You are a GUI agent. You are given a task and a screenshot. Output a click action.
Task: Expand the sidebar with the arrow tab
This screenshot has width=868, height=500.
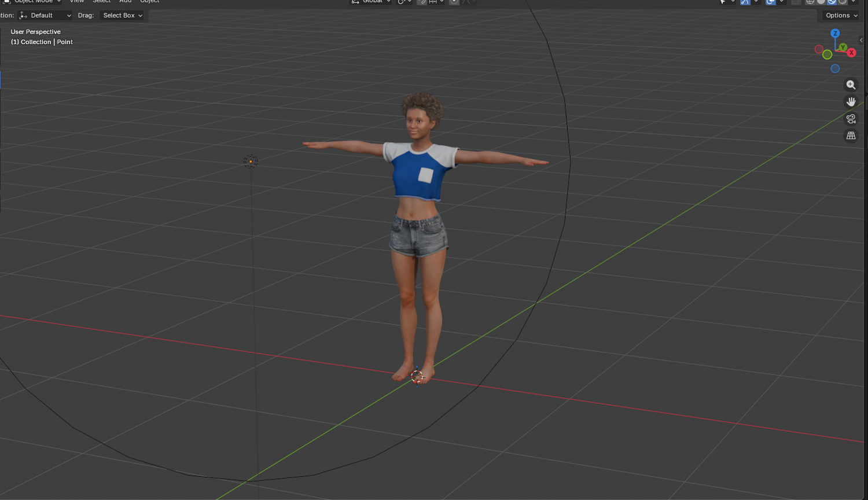click(x=861, y=40)
